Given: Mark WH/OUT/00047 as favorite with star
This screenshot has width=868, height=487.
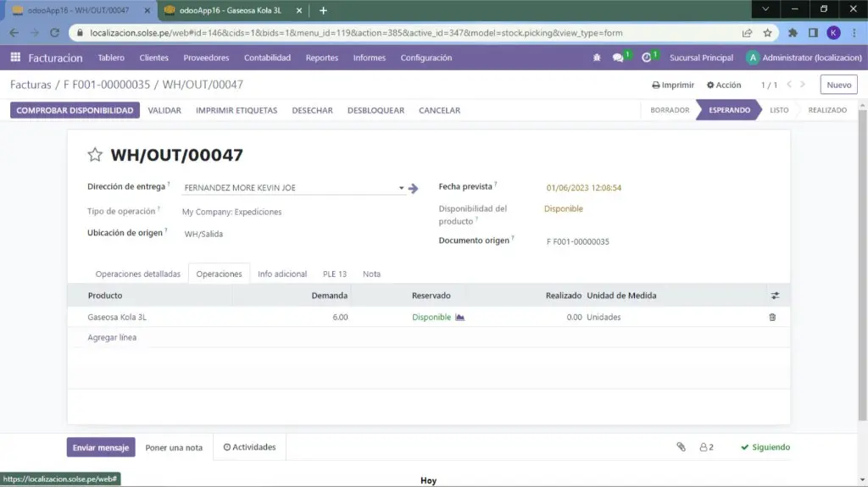Looking at the screenshot, I should pyautogui.click(x=95, y=155).
